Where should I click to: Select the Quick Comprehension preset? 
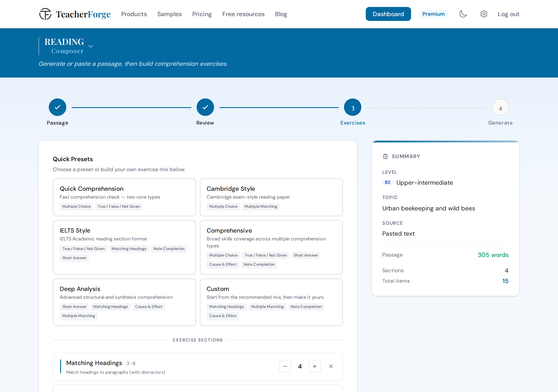point(124,197)
